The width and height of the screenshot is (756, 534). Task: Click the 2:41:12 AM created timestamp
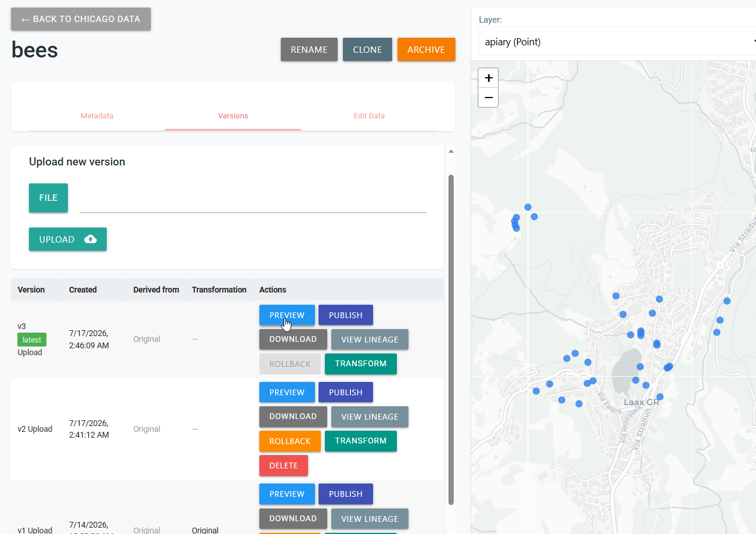89,435
